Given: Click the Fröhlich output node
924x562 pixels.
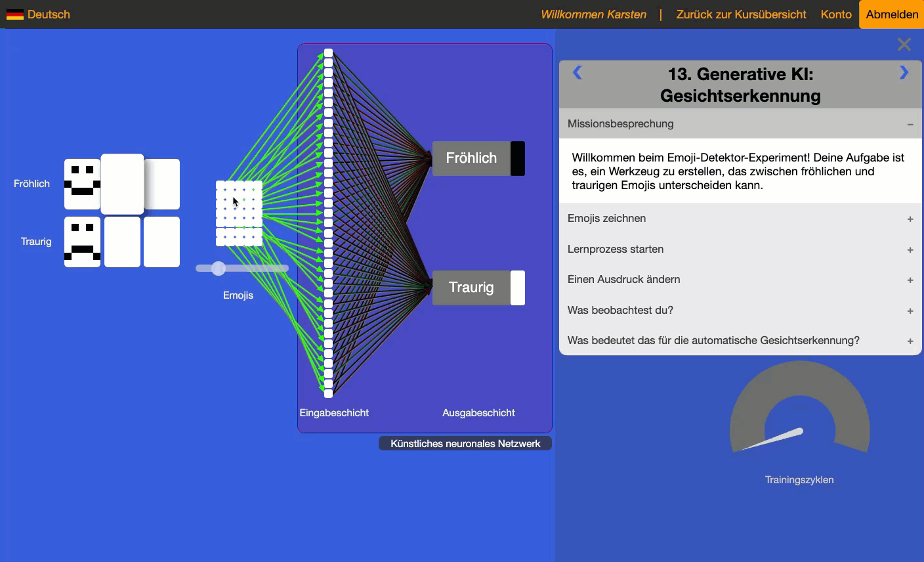Looking at the screenshot, I should tap(471, 158).
